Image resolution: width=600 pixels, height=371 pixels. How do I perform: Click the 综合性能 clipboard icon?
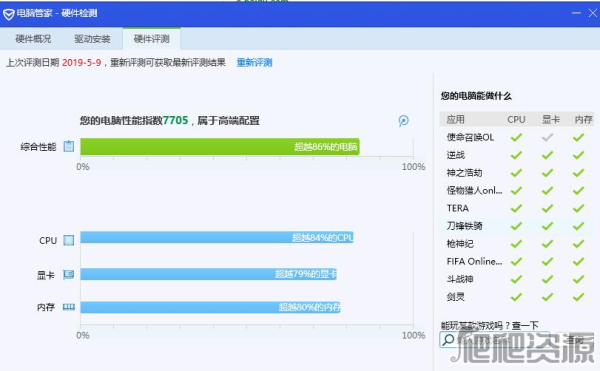(x=68, y=146)
